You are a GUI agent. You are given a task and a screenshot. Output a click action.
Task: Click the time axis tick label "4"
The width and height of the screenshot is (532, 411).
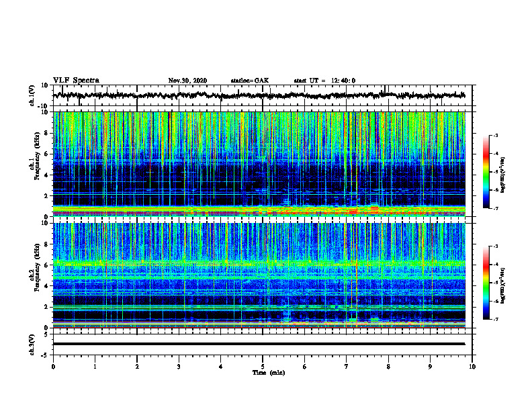(221, 367)
